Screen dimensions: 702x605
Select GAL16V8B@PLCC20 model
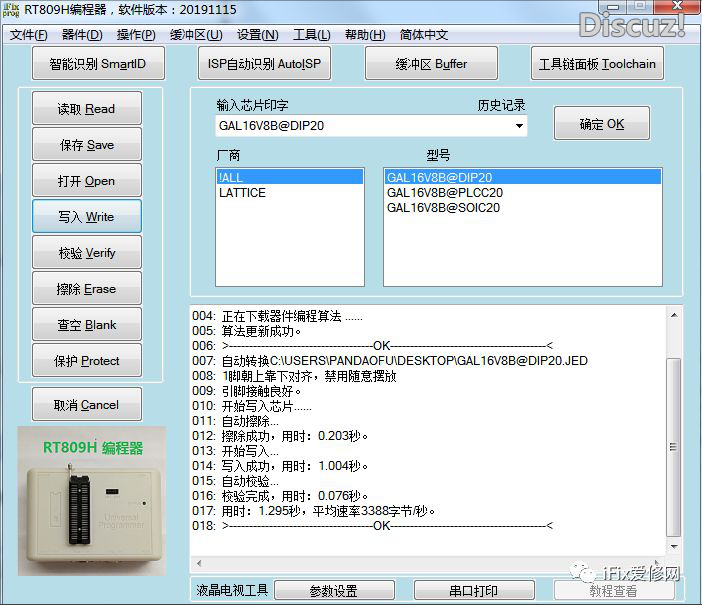[x=522, y=193]
